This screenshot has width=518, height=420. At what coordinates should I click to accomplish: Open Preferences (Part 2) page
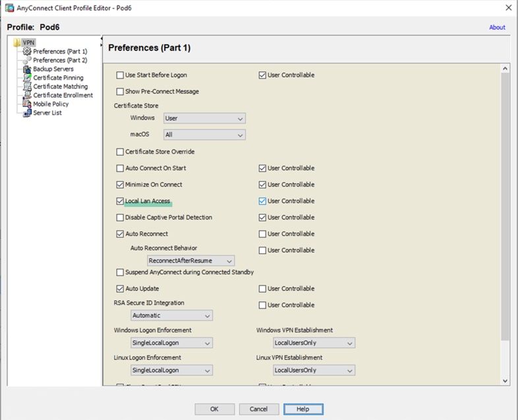(60, 60)
